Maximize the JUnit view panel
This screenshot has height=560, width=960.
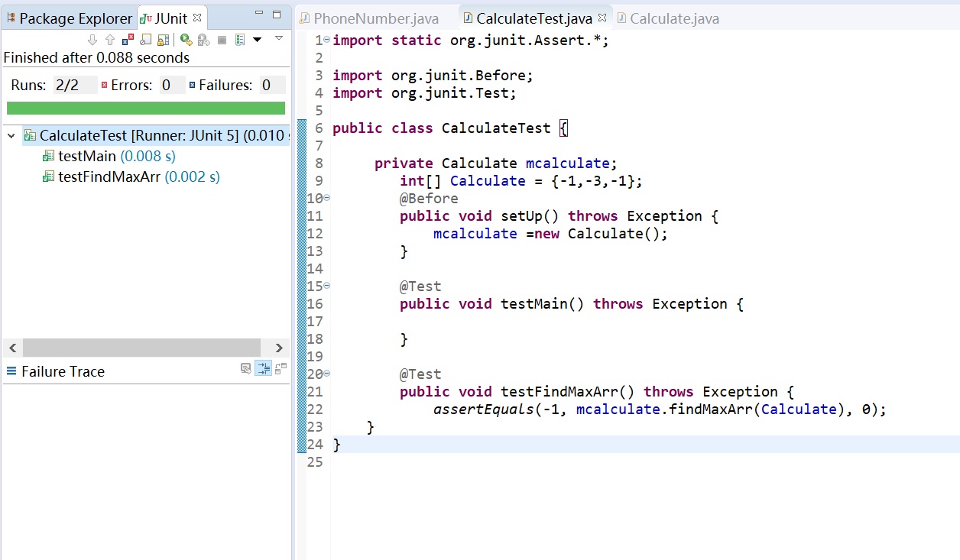point(277,14)
